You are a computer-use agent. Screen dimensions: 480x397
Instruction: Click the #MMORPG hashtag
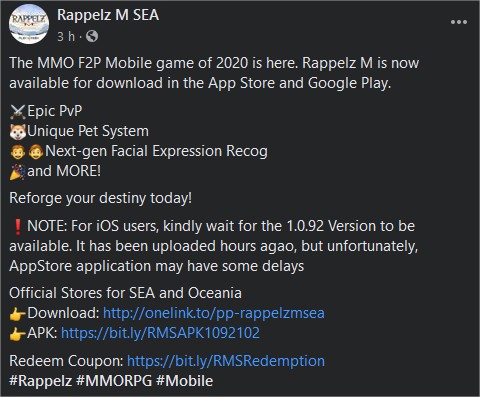[114, 381]
